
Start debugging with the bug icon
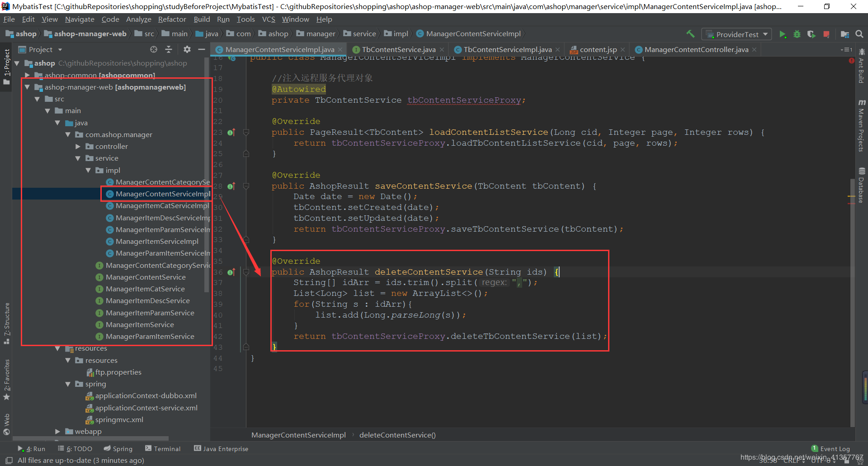click(797, 34)
